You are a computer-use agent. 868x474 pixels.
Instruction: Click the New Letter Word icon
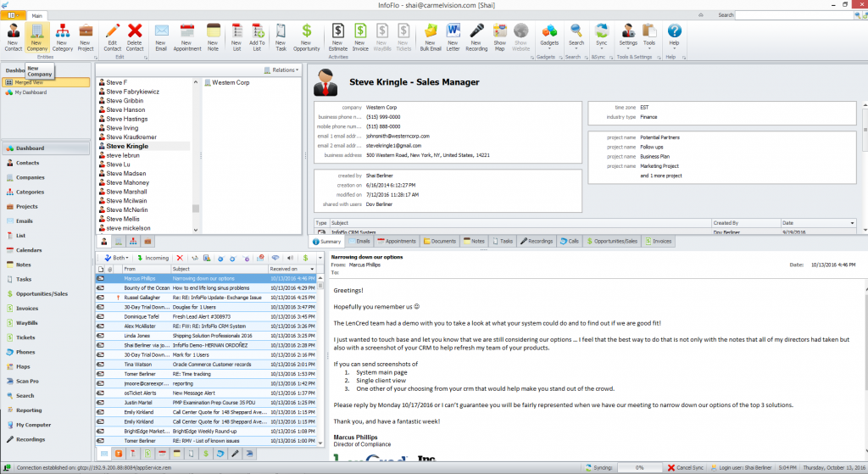(x=453, y=37)
